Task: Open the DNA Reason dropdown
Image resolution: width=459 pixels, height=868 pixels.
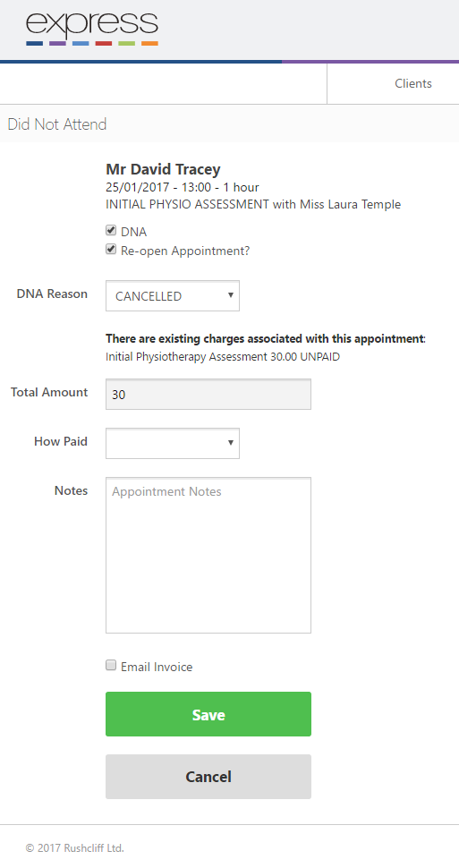Action: click(173, 295)
